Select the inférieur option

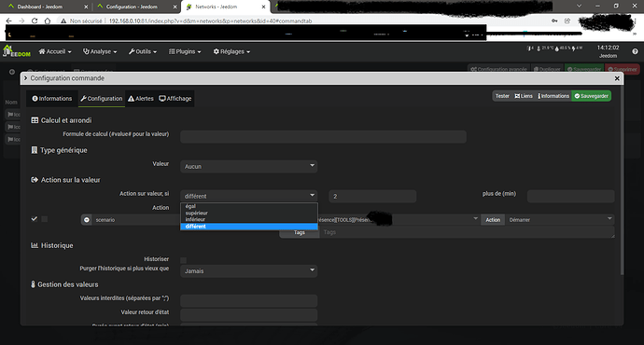(249, 219)
